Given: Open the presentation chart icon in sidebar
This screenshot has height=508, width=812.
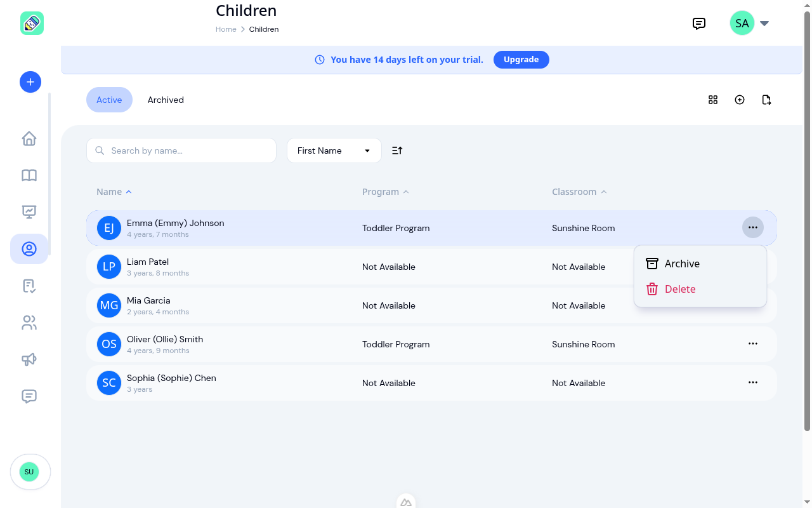Looking at the screenshot, I should pos(29,212).
